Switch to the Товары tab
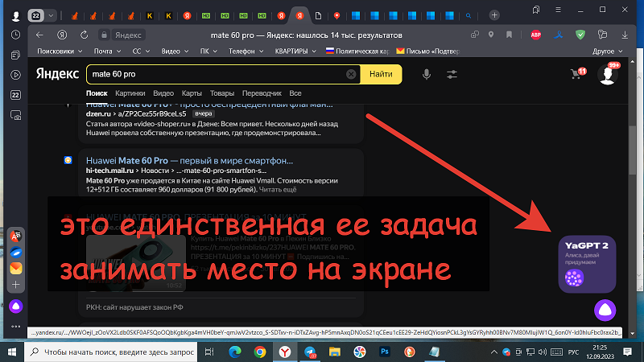 (x=222, y=93)
